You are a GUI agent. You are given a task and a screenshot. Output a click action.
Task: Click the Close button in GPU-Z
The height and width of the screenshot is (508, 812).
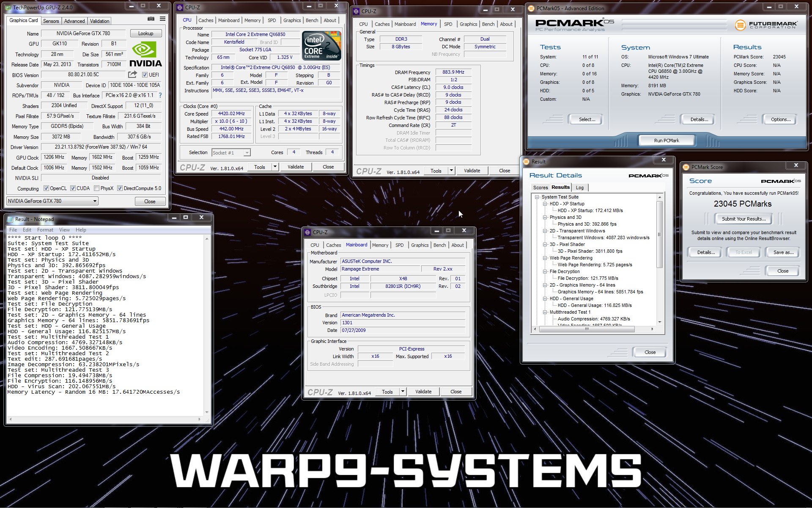pos(150,201)
